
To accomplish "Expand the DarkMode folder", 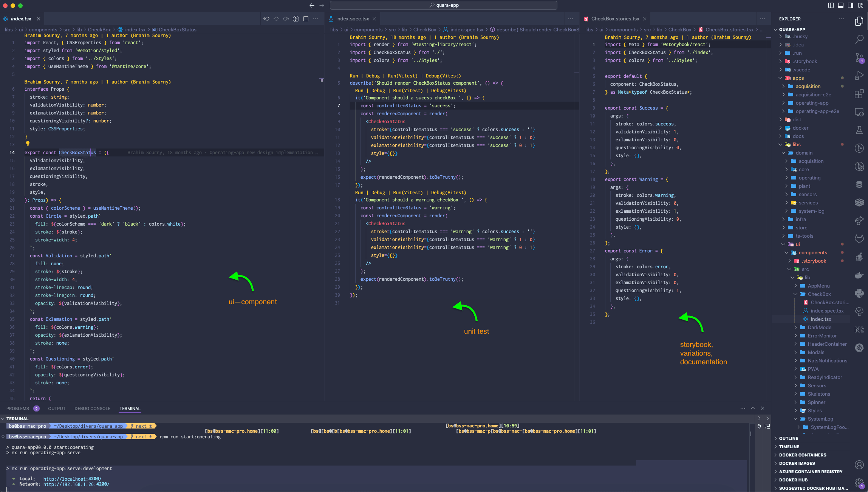I will click(819, 328).
